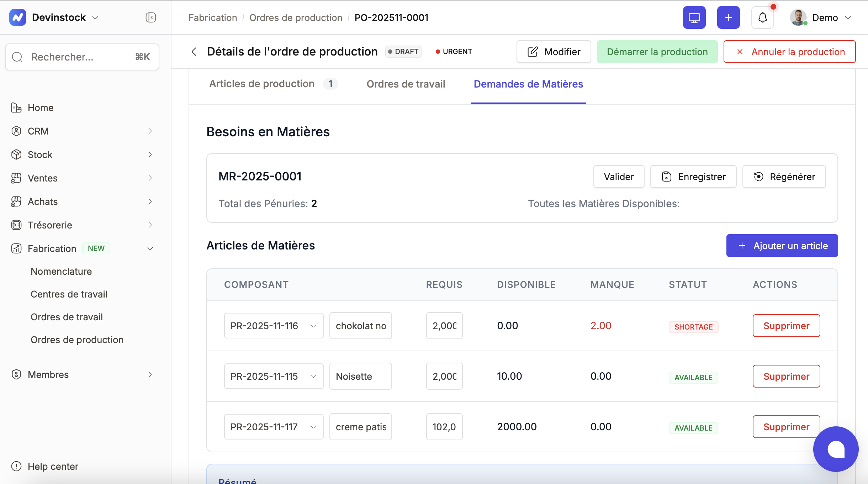Click the Trésorerie icon in sidebar

click(17, 225)
